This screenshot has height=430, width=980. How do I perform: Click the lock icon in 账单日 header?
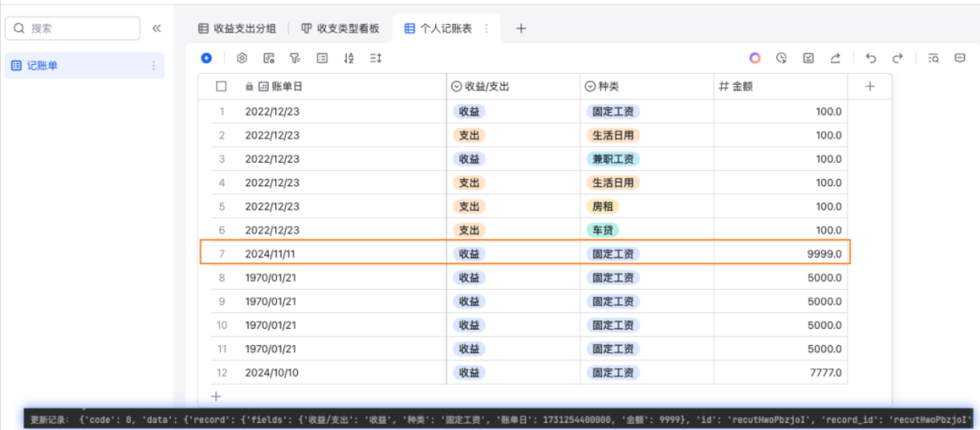coord(249,86)
